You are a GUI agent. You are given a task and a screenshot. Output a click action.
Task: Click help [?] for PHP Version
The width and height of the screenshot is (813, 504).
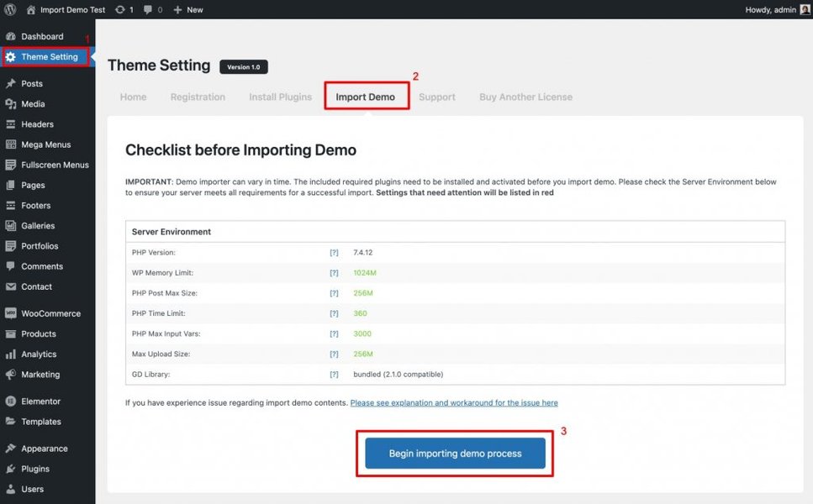point(334,253)
